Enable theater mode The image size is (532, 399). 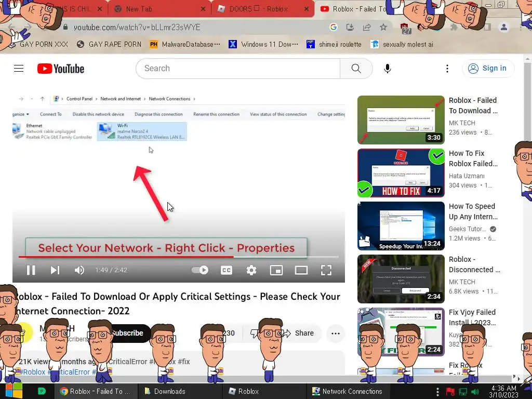pos(301,270)
